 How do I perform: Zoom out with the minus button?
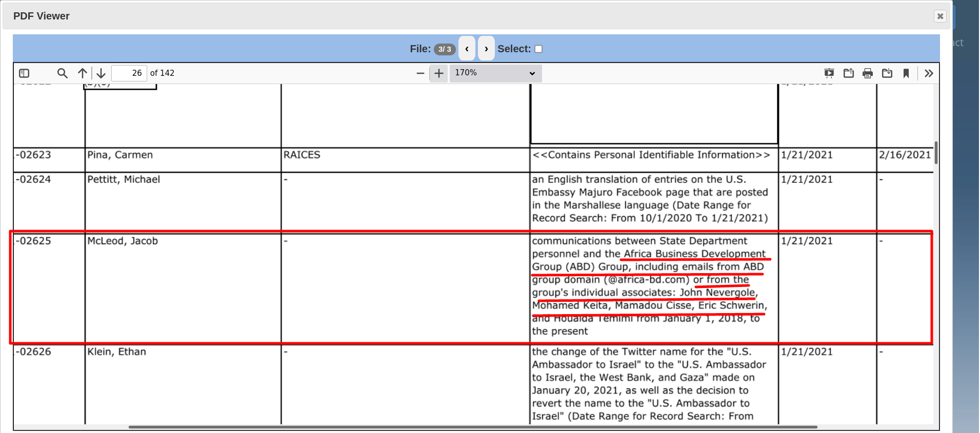[x=421, y=73]
